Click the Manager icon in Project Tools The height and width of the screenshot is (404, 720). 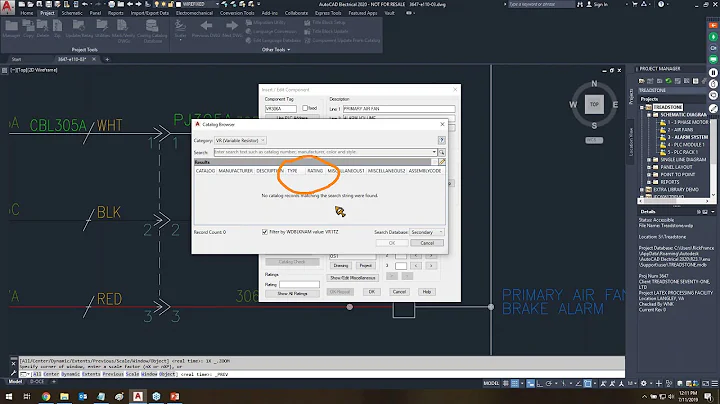pyautogui.click(x=11, y=28)
